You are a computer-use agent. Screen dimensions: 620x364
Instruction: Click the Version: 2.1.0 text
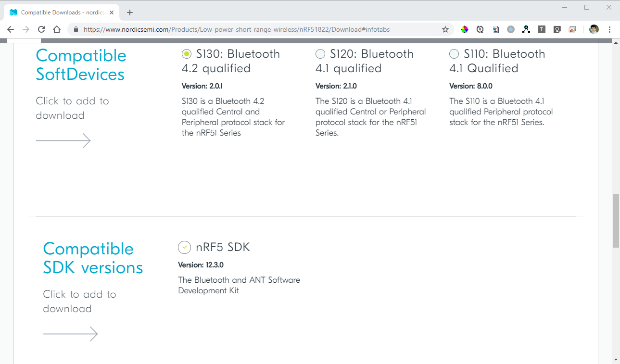click(336, 86)
